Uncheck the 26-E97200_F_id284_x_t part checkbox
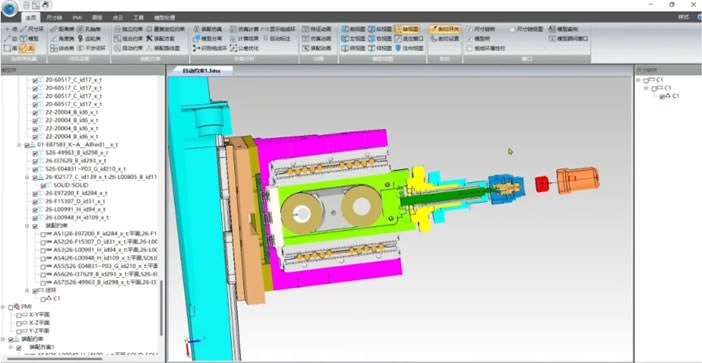Screen dimensions: 702x363 (35, 193)
